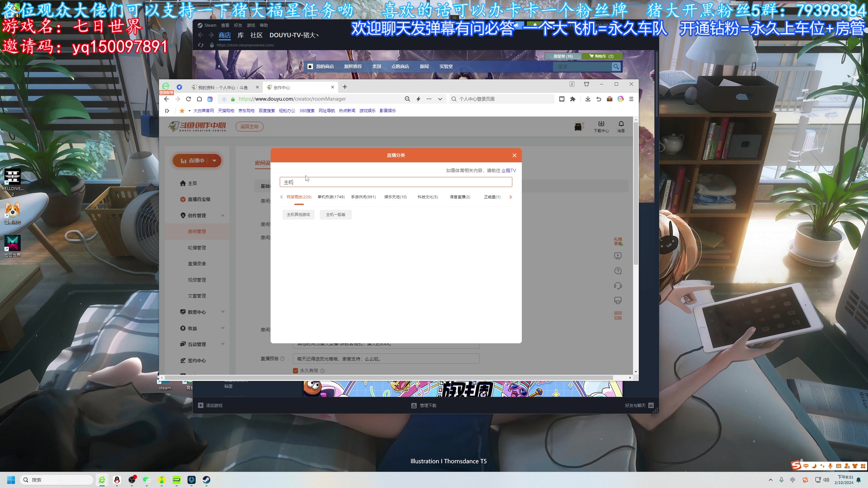Open QQ penguin icon in taskbar
The width and height of the screenshot is (868, 488).
117,480
